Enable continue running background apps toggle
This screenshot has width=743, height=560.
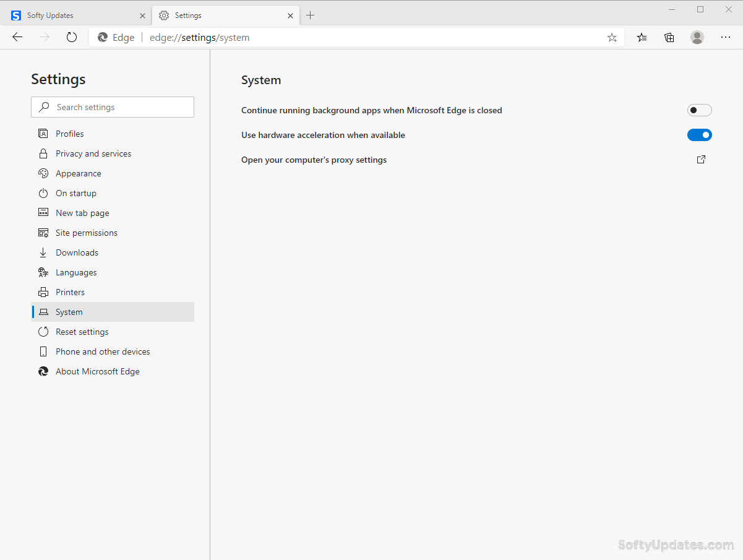(x=700, y=110)
